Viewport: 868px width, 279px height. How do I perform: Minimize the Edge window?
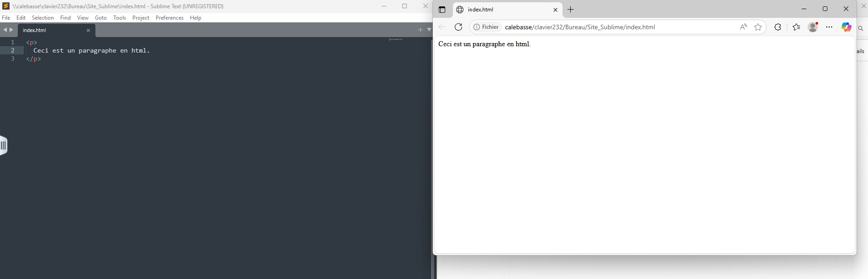tap(804, 9)
